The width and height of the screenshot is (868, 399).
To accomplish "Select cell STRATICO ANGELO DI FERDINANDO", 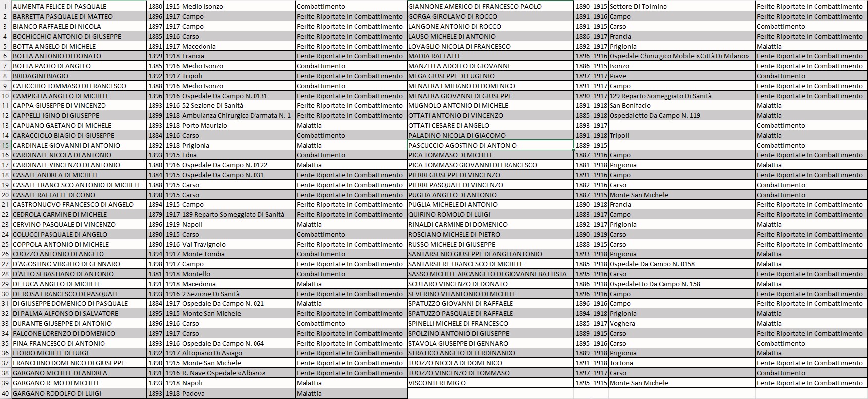I will [490, 353].
